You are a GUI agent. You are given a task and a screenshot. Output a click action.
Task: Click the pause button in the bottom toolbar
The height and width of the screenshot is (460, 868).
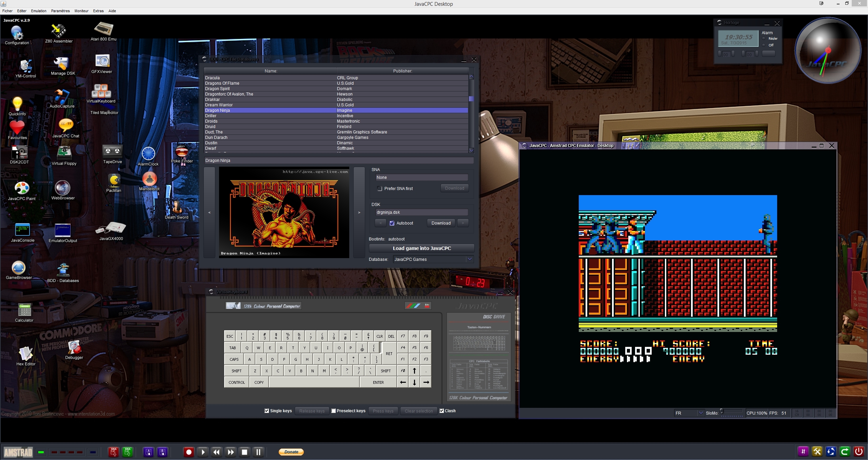click(258, 452)
